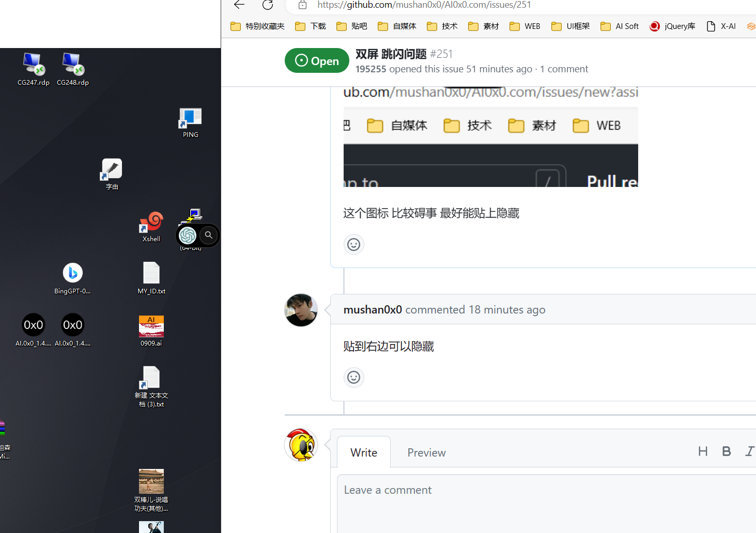Click the green Open issue badge

[x=316, y=60]
